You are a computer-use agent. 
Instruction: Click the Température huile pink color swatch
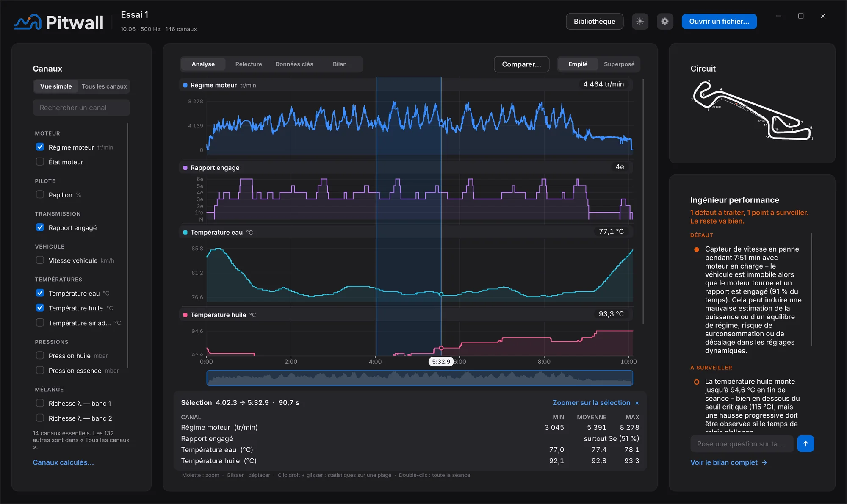(x=185, y=315)
